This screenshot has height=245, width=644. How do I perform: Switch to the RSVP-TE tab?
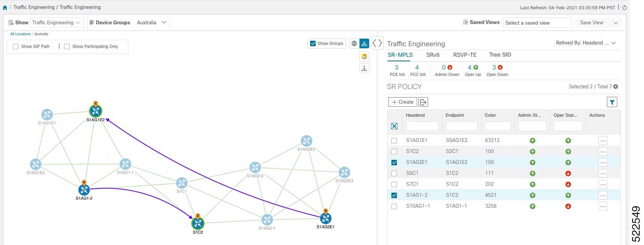tap(465, 55)
